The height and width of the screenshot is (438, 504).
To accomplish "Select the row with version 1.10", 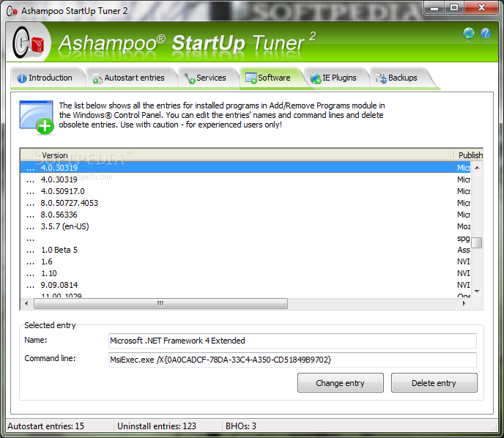I will (245, 273).
